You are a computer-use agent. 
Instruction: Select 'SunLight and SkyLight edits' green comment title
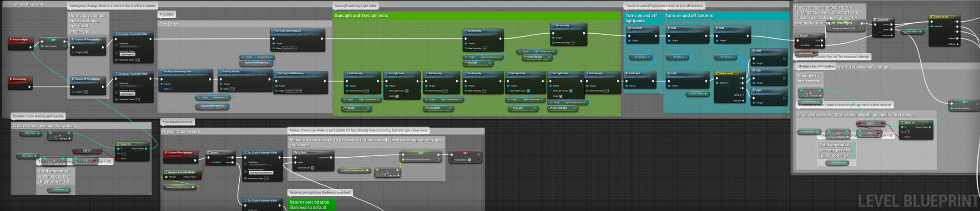[x=361, y=15]
